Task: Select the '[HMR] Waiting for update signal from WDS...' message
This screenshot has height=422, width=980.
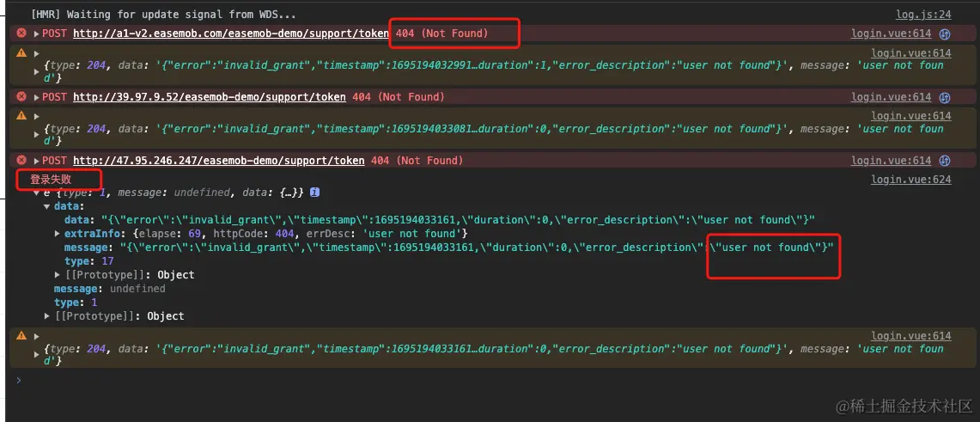Action: [x=163, y=15]
